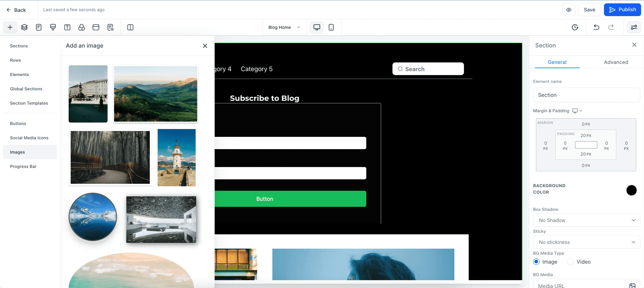The height and width of the screenshot is (288, 644).
Task: Switch to the Advanced tab
Action: click(x=616, y=62)
